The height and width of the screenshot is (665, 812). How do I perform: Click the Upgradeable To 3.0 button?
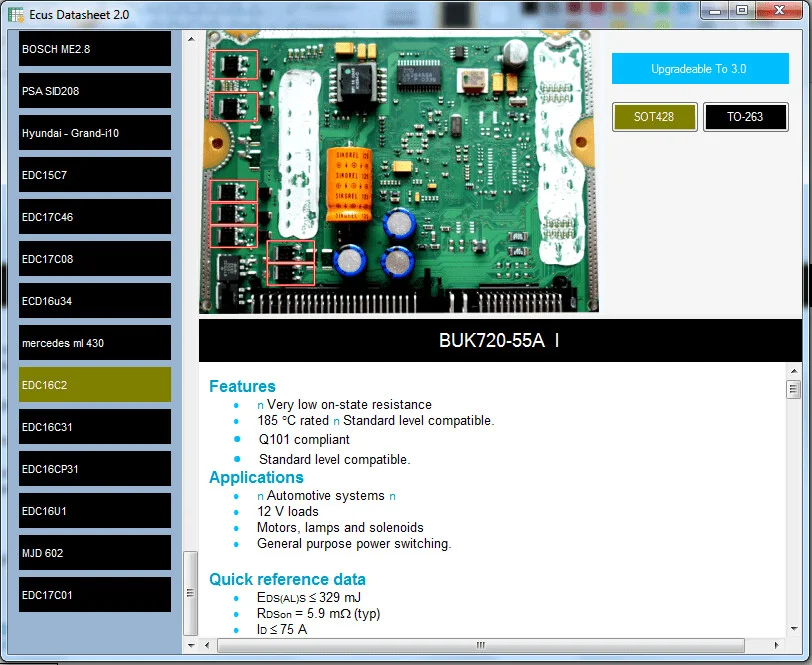click(x=700, y=69)
